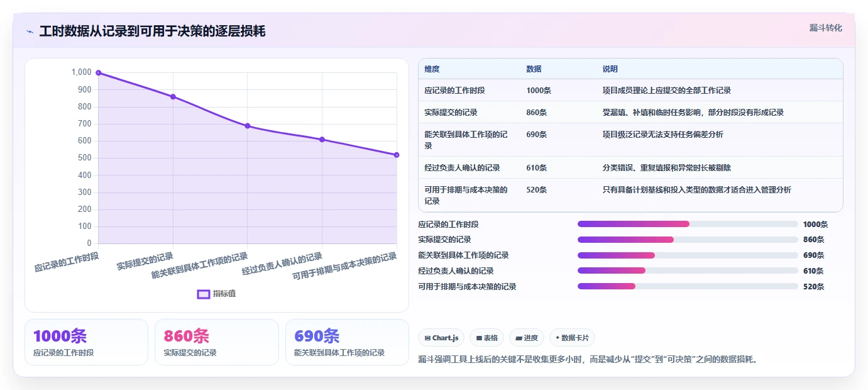Click the 经过负责人确认的记录 progress bar
The height and width of the screenshot is (390, 868).
tap(688, 270)
